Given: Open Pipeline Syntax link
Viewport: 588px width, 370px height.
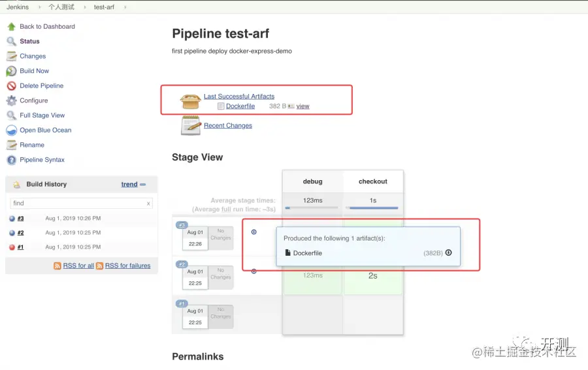Looking at the screenshot, I should click(x=42, y=160).
